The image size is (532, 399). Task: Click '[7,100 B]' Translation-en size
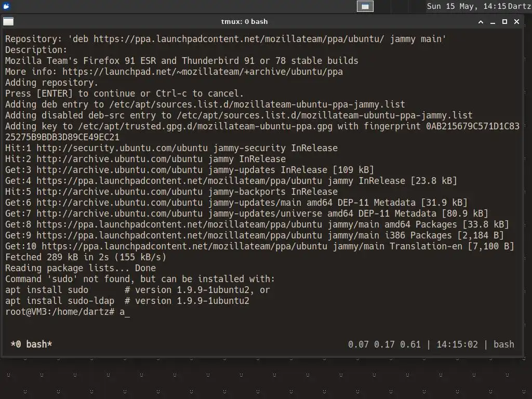491,246
